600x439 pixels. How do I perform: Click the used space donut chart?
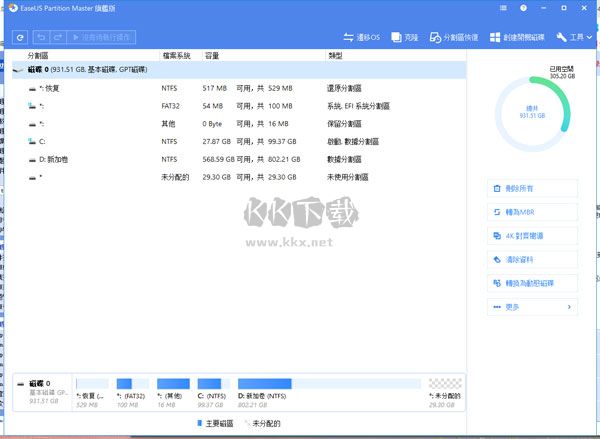tap(532, 114)
